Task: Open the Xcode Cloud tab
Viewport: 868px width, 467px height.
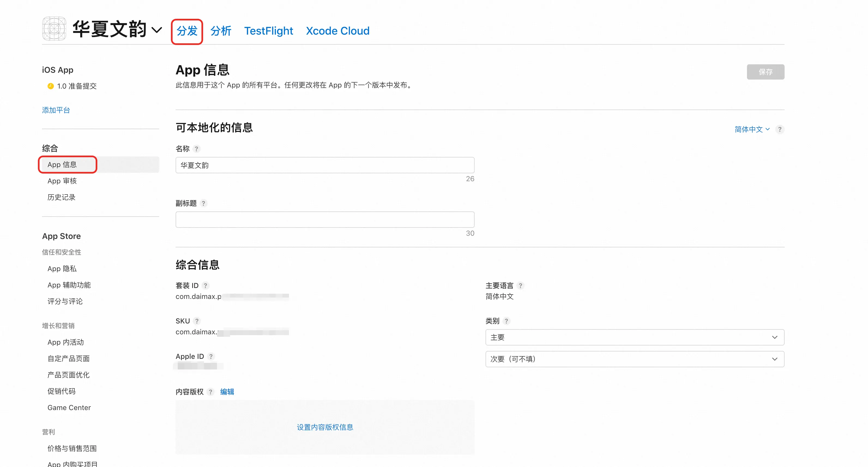Action: point(337,31)
